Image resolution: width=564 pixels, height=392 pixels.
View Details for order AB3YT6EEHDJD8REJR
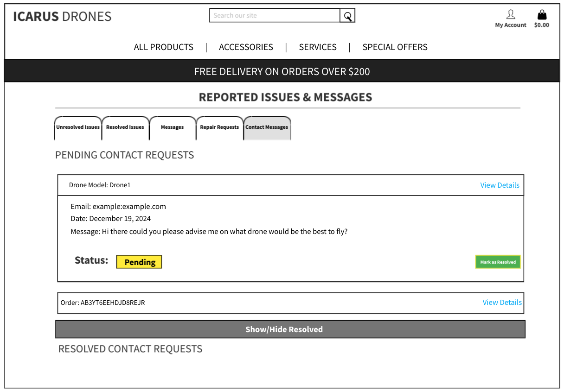coord(502,303)
